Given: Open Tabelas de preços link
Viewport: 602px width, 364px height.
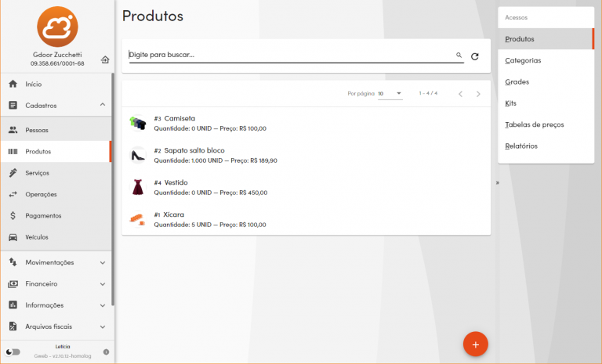Looking at the screenshot, I should click(x=534, y=124).
